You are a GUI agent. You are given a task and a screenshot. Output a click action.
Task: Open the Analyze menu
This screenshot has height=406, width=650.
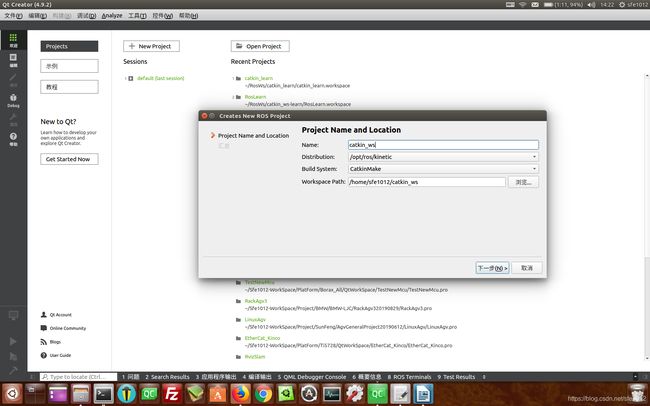click(x=112, y=16)
